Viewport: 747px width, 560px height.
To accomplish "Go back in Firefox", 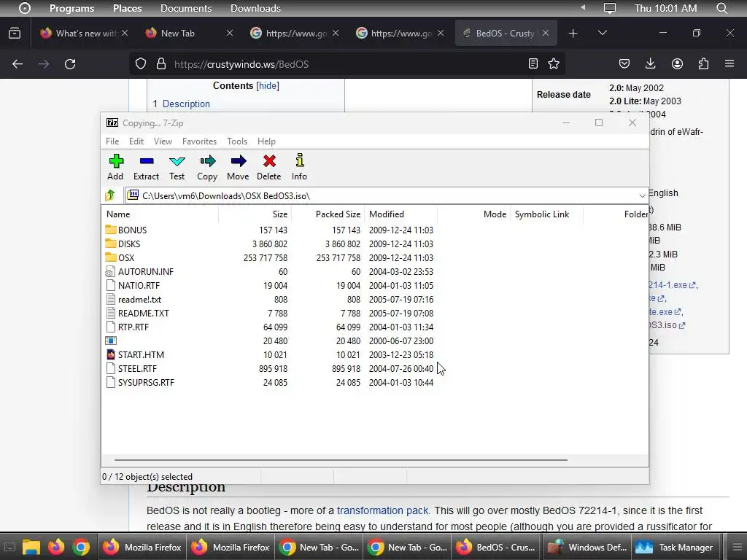I will [18, 64].
